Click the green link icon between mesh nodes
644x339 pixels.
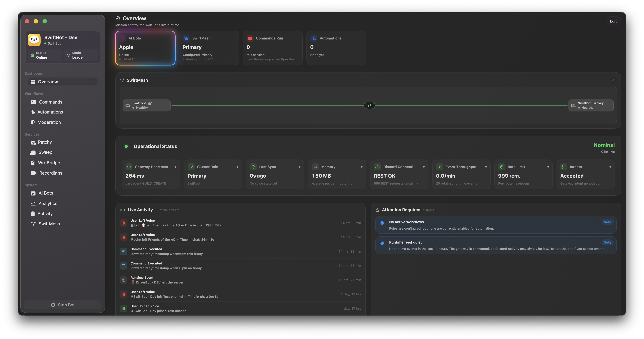(369, 105)
